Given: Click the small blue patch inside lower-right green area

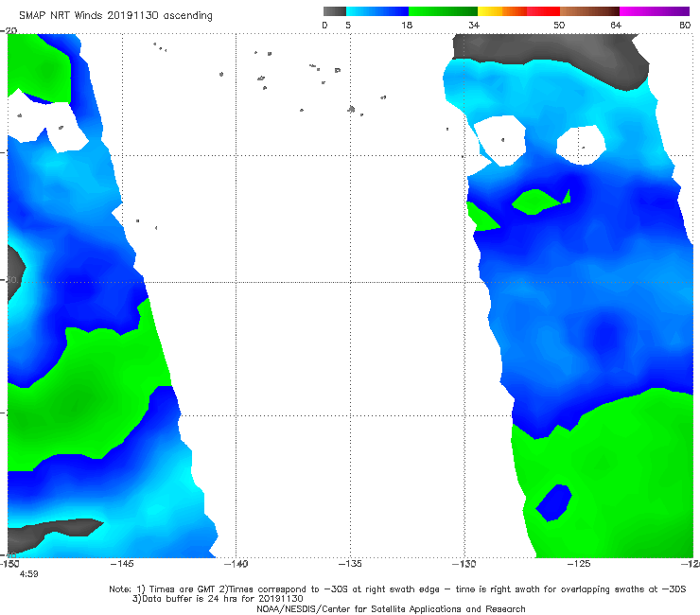Looking at the screenshot, I should [553, 502].
